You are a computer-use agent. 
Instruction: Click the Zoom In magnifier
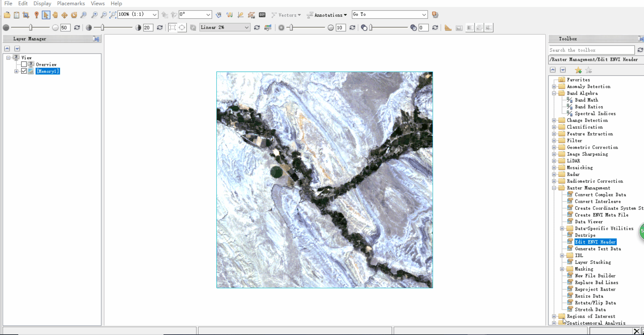point(95,15)
